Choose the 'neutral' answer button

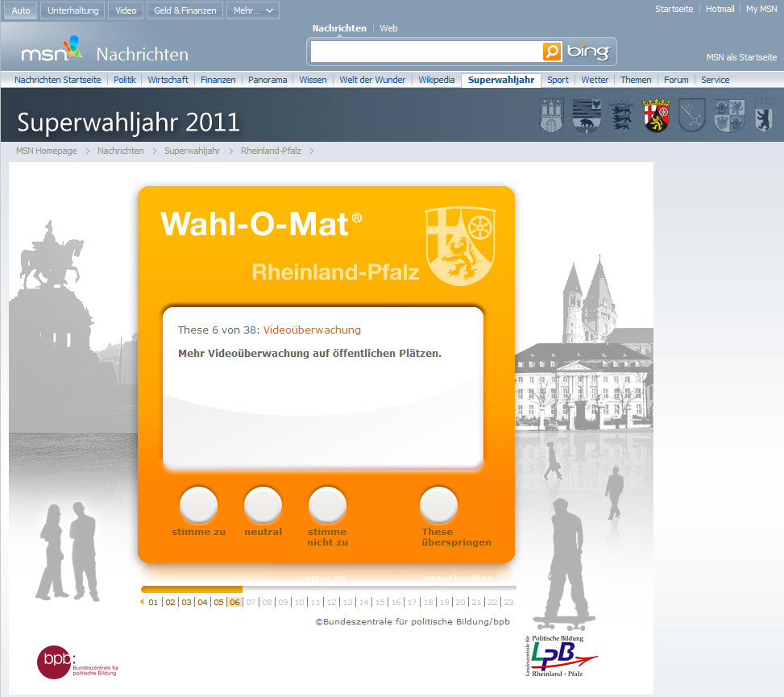(263, 505)
